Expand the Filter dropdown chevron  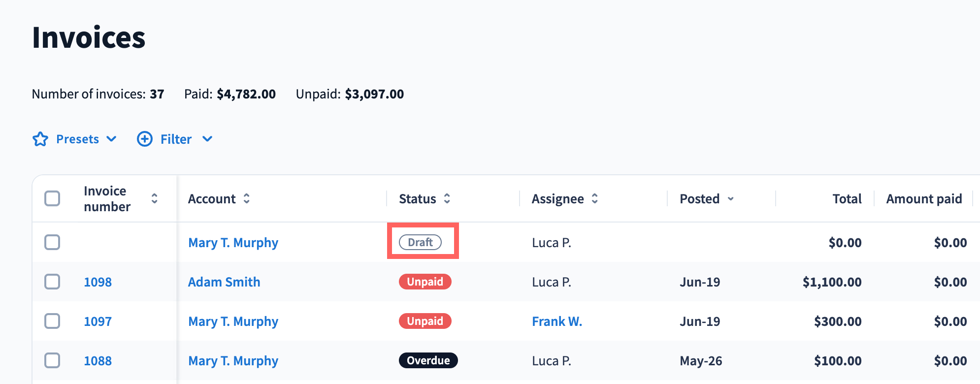point(207,139)
